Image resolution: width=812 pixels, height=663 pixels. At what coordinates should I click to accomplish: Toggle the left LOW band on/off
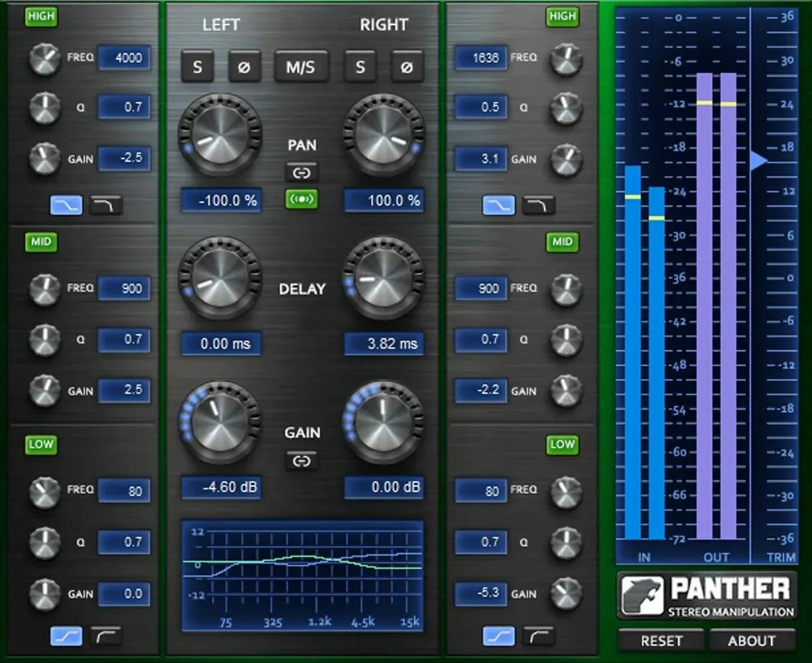tap(41, 444)
